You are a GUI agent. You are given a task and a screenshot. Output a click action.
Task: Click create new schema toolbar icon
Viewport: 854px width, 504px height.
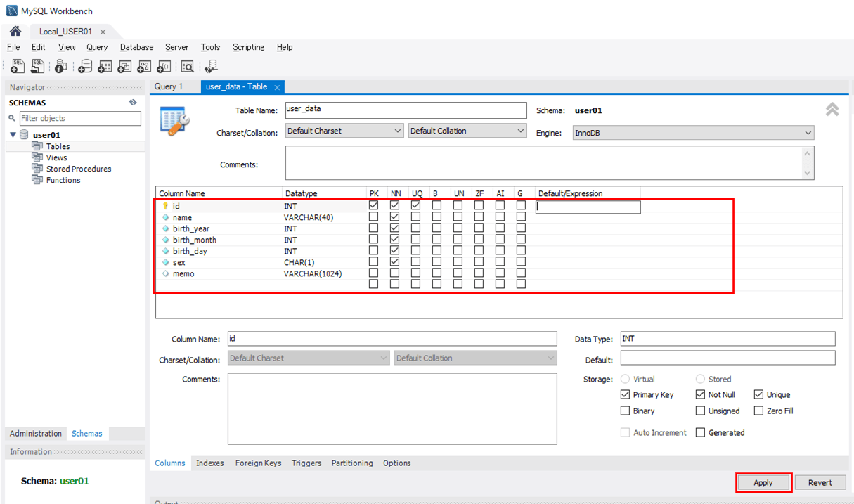(85, 67)
